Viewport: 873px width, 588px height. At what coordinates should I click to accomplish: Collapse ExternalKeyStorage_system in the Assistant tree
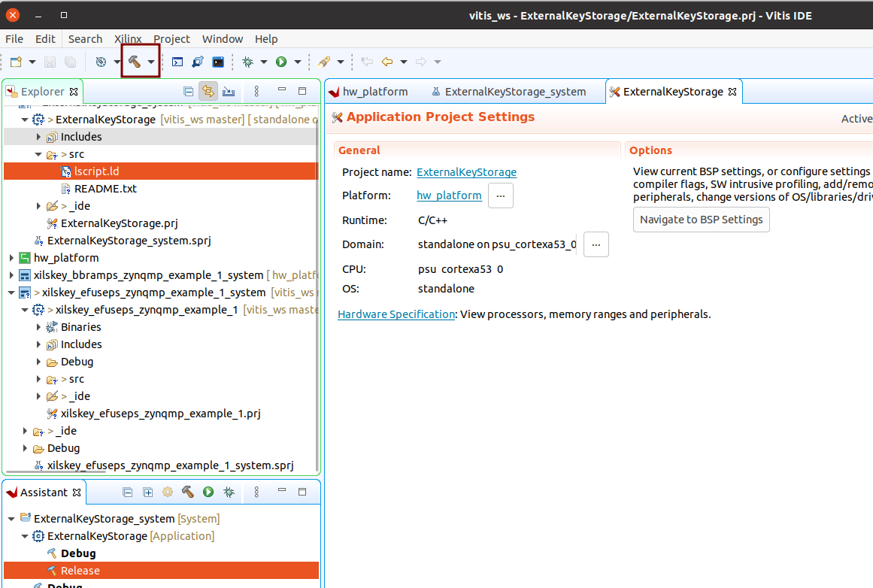11,519
